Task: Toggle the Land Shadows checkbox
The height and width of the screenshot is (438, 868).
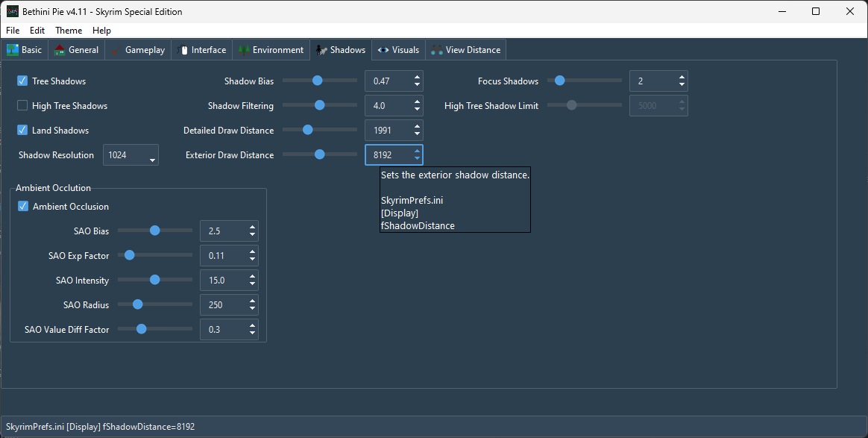Action: (x=22, y=130)
